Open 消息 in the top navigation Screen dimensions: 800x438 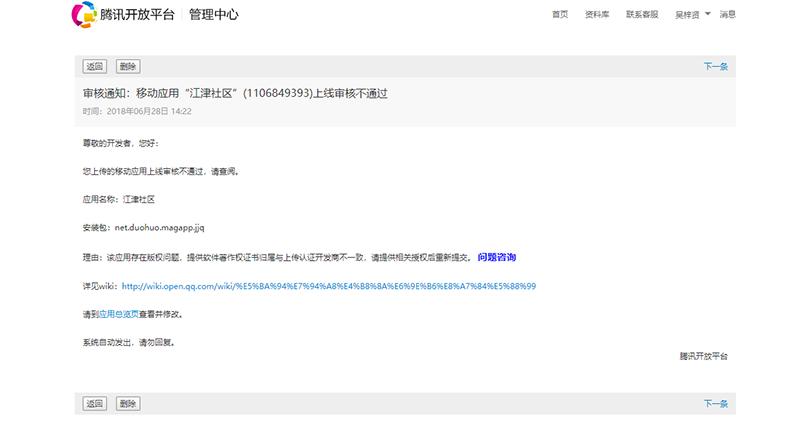(x=727, y=15)
